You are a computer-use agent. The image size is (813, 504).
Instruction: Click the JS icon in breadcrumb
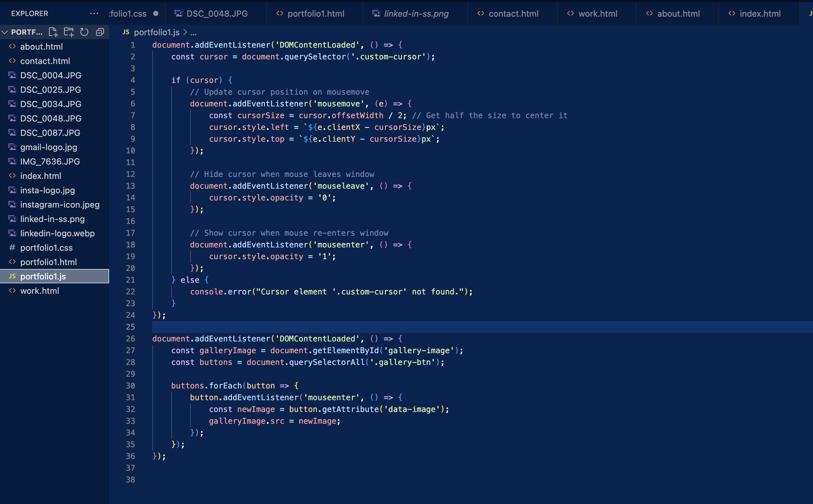(x=126, y=32)
